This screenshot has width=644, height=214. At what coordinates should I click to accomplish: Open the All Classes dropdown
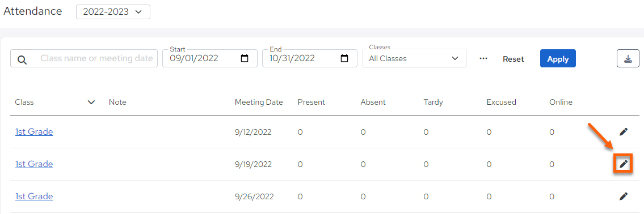point(414,58)
